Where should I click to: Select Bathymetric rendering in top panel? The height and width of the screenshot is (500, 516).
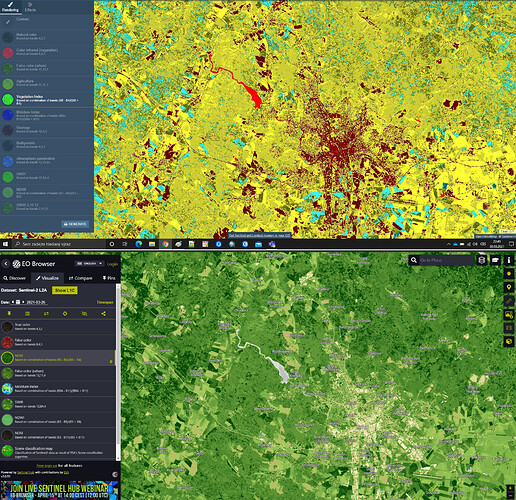click(47, 145)
